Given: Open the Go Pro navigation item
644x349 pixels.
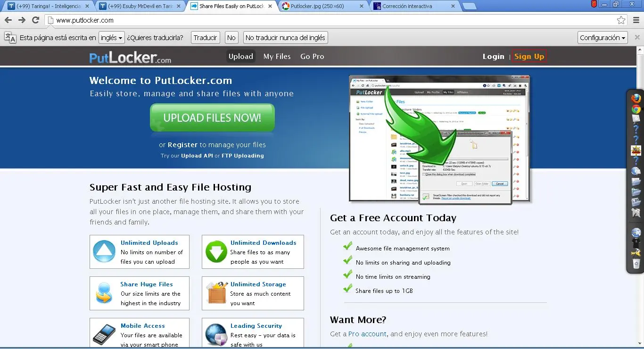Looking at the screenshot, I should click(x=312, y=57).
